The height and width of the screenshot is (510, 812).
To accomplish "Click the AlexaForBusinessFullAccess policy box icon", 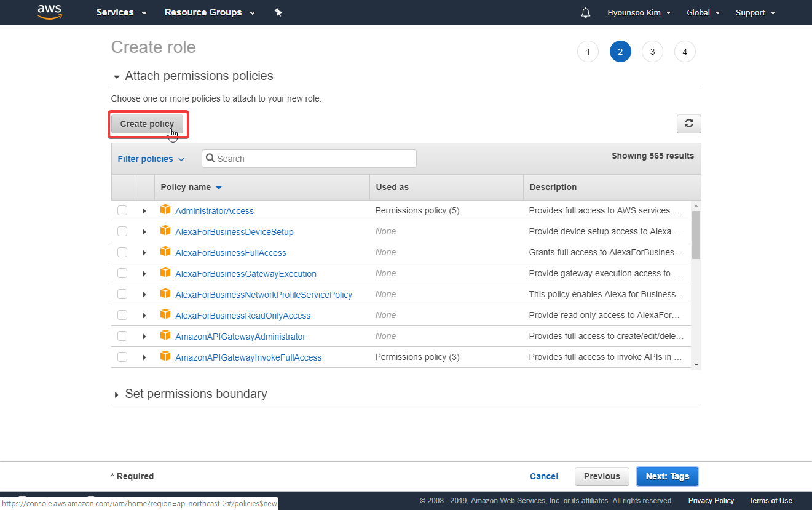I will [165, 252].
